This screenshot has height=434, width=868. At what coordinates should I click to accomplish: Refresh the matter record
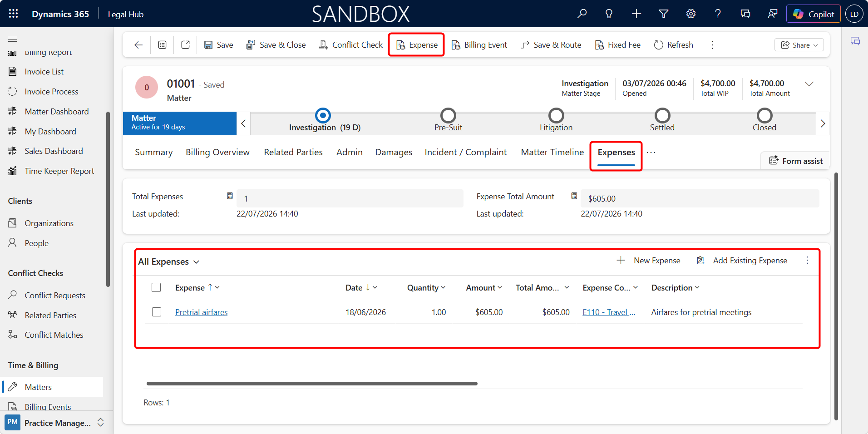[674, 45]
